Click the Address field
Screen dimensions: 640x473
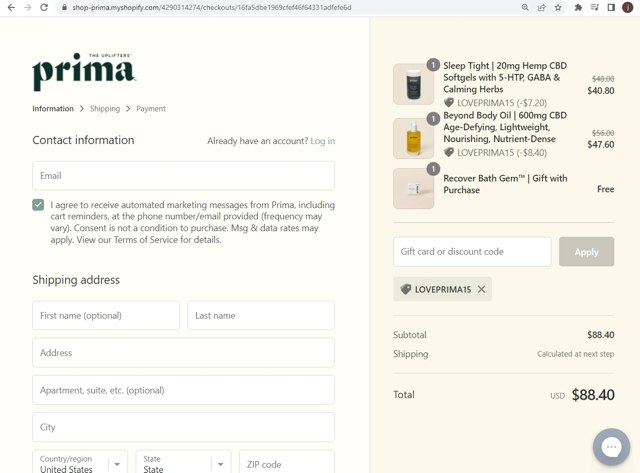183,353
